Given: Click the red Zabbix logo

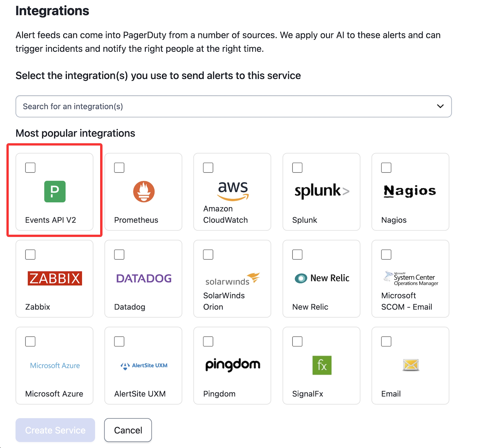Looking at the screenshot, I should tap(55, 278).
